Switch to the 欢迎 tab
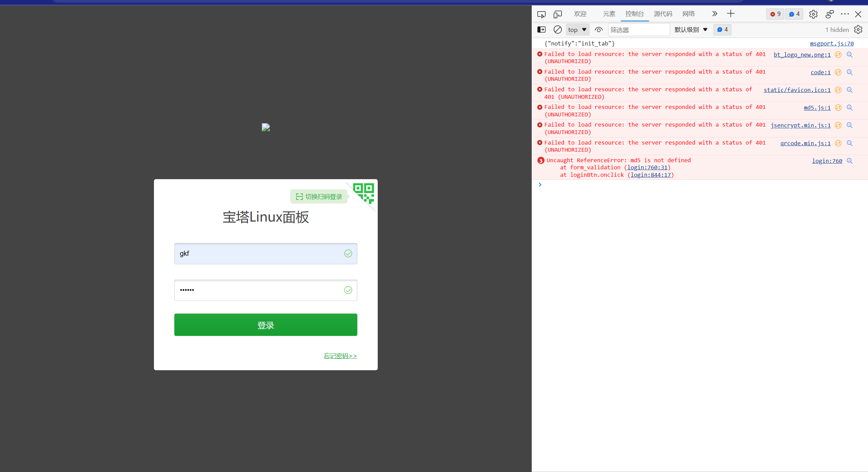The image size is (868, 472). click(580, 14)
